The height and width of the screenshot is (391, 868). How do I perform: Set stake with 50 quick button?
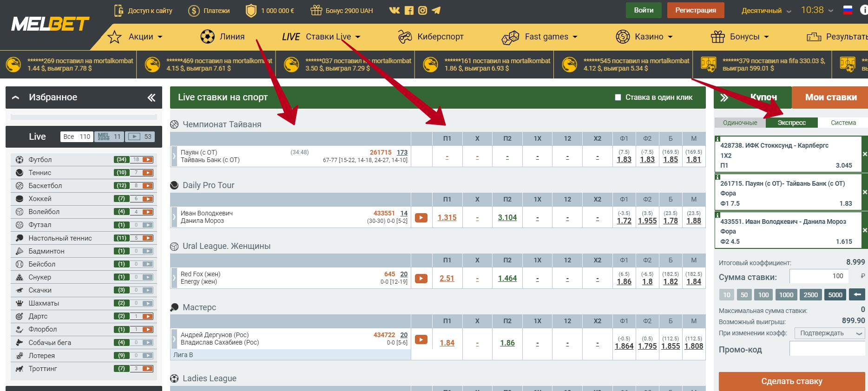coord(744,294)
